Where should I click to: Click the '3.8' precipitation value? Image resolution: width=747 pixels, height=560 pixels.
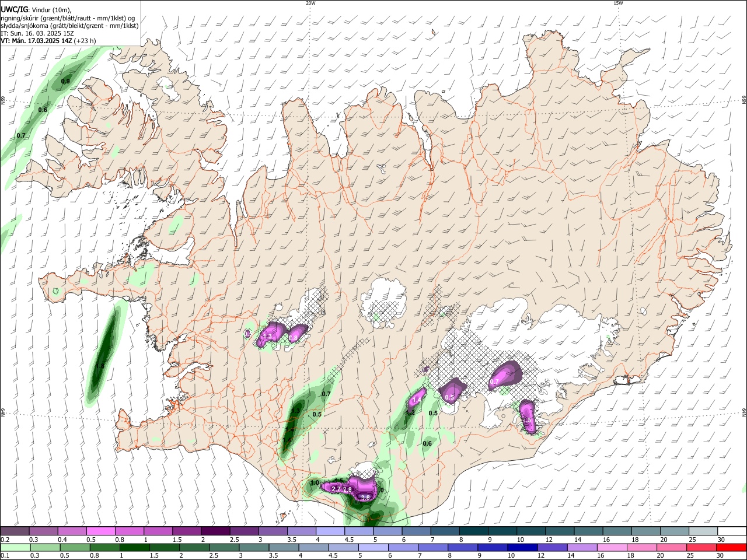click(365, 498)
